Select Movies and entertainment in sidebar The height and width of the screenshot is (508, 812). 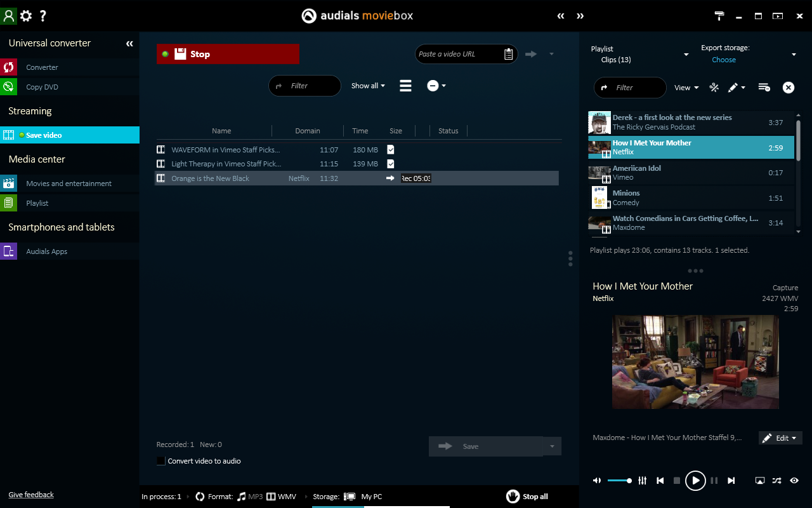coord(69,184)
